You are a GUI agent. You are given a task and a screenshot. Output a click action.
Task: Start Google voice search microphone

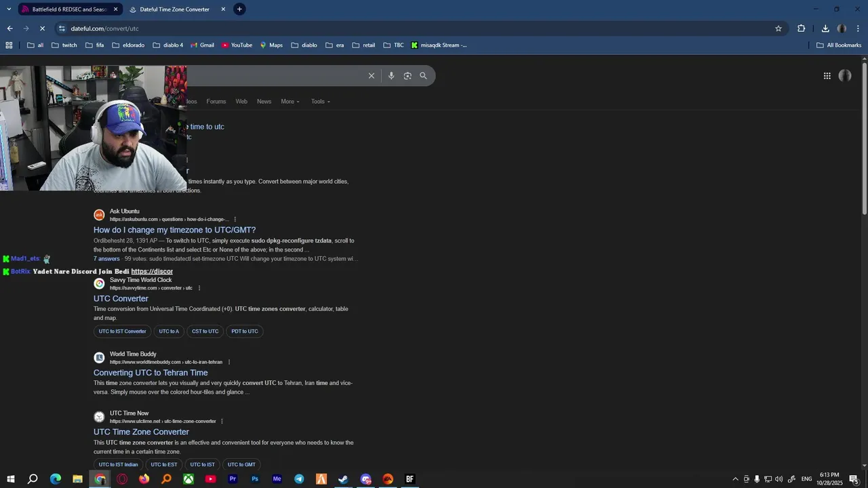[x=391, y=76]
